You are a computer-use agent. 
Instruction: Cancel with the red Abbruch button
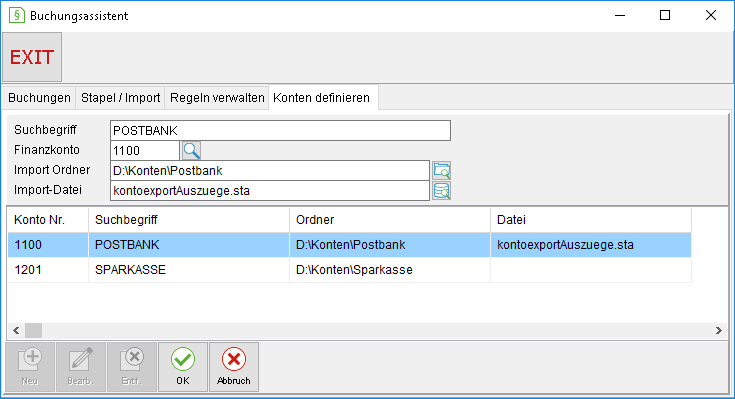(233, 367)
